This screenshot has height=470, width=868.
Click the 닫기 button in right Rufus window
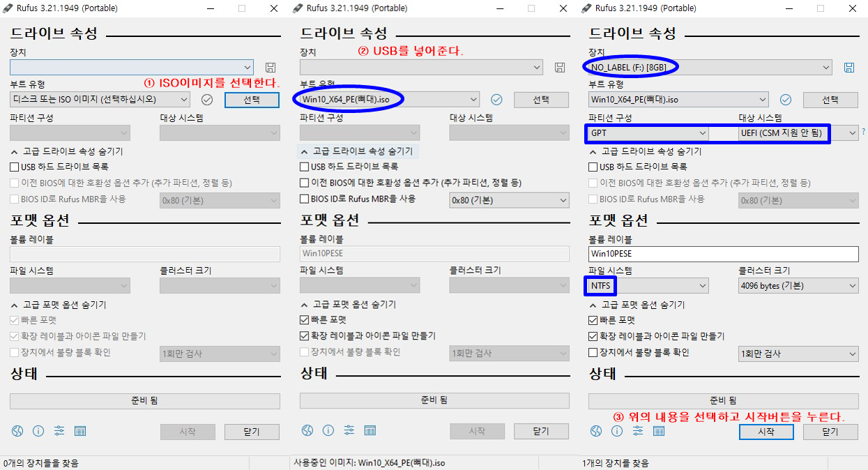point(830,432)
